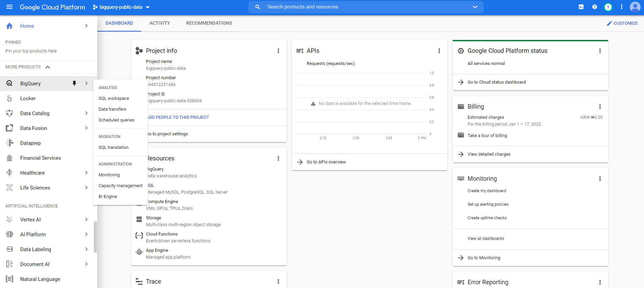Open Monitoring card options menu
The height and width of the screenshot is (288, 644).
point(600,179)
